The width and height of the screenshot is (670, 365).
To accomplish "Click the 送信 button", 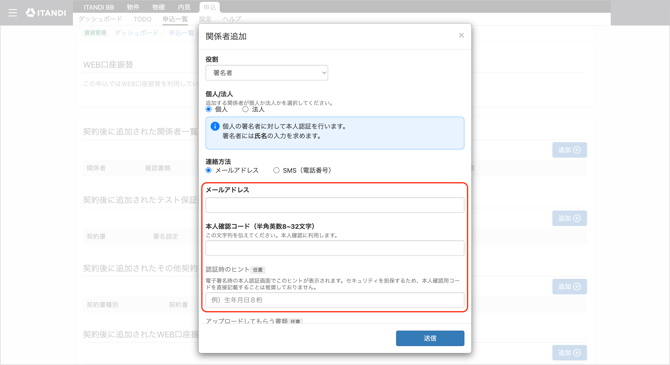I will pos(430,338).
